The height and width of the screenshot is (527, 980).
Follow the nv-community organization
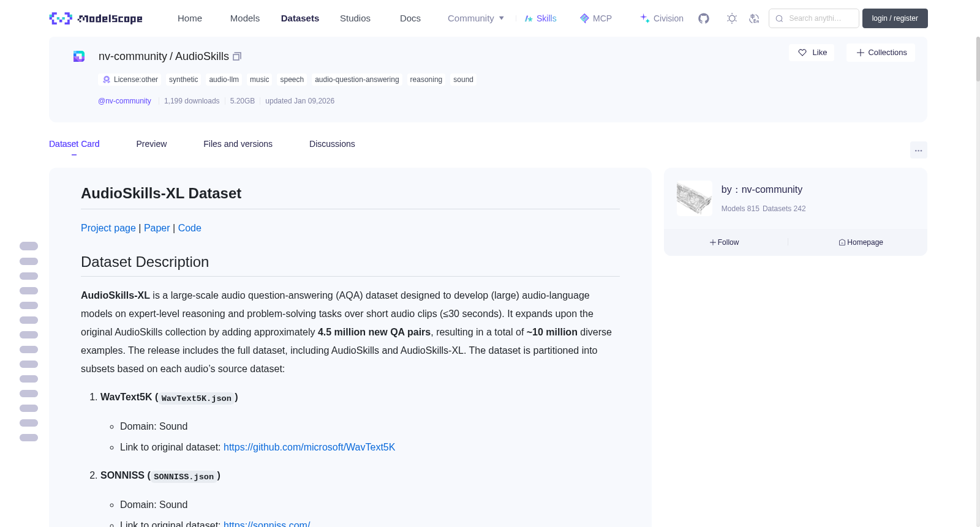click(724, 242)
